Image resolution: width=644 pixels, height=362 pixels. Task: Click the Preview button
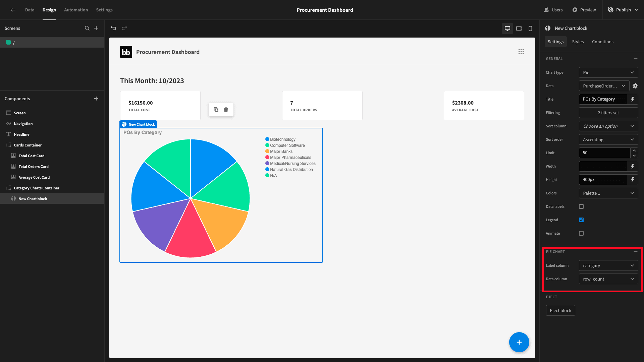tap(584, 10)
